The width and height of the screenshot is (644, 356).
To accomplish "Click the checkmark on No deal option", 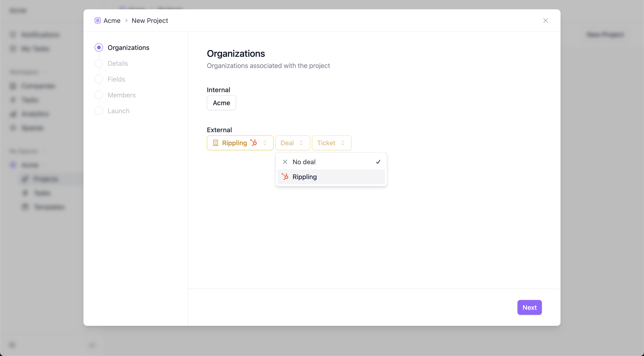I will (x=378, y=162).
